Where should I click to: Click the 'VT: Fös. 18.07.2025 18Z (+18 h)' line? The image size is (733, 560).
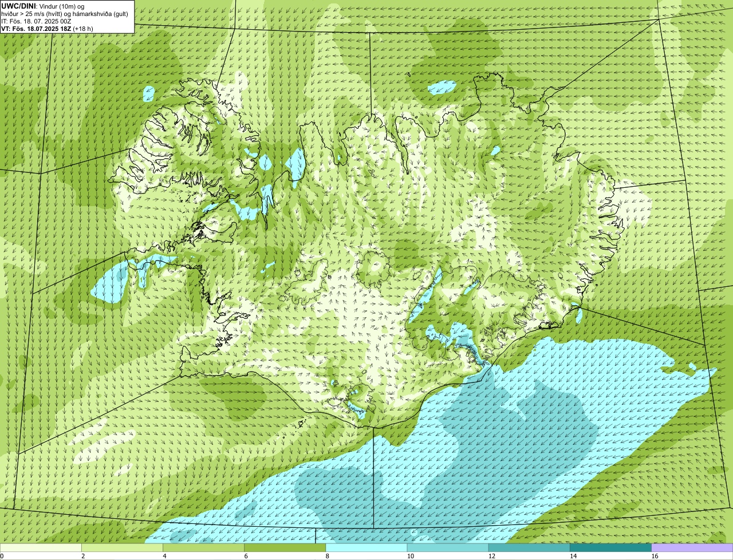[47, 28]
